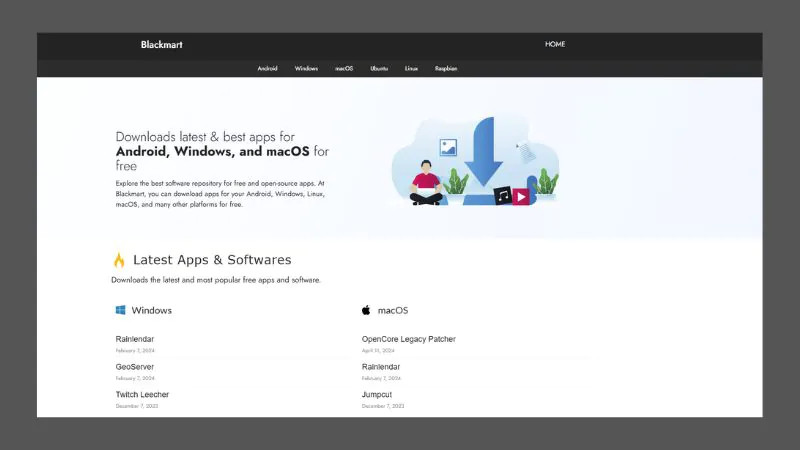Click the Windows logo icon
This screenshot has height=450, width=800.
120,310
